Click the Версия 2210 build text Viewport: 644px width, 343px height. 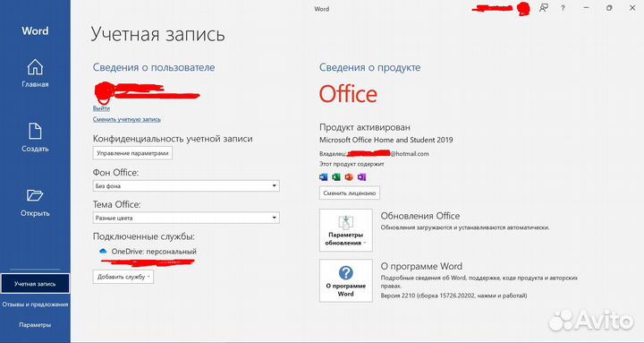click(453, 296)
